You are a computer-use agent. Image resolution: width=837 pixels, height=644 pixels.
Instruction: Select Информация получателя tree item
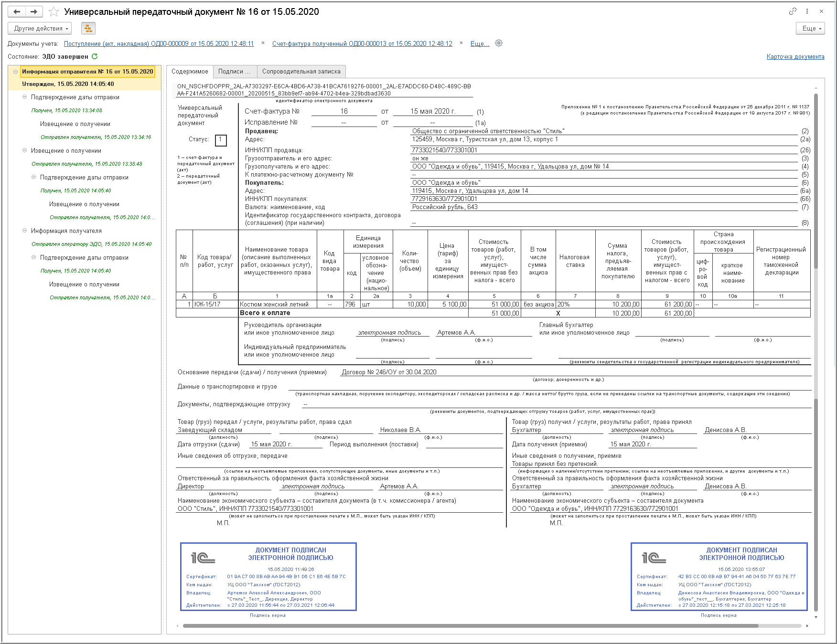pos(66,231)
